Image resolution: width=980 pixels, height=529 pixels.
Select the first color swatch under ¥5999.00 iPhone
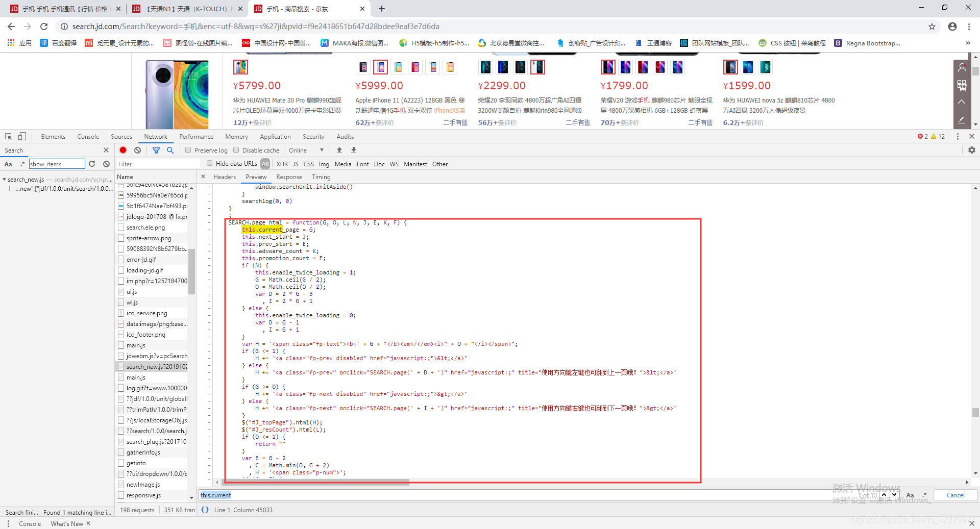(x=363, y=67)
